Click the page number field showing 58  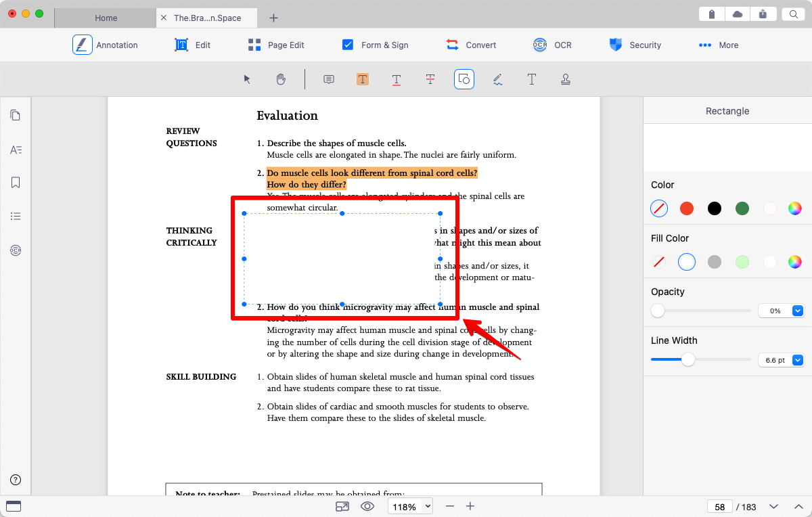(x=720, y=507)
